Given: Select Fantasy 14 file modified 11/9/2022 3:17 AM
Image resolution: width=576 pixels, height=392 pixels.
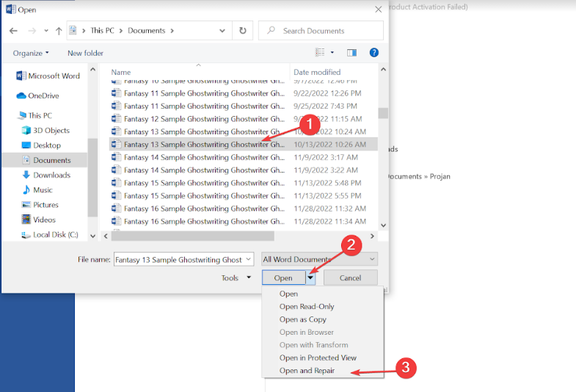Looking at the screenshot, I should (243, 157).
